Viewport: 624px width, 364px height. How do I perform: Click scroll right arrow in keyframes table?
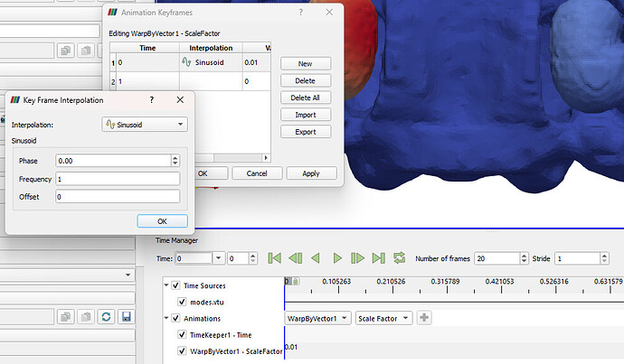click(x=266, y=158)
